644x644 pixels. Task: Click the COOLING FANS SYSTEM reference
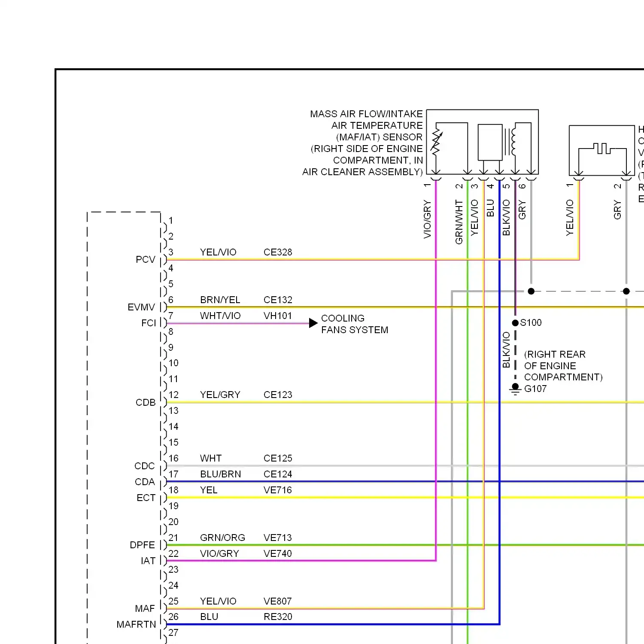(355, 324)
